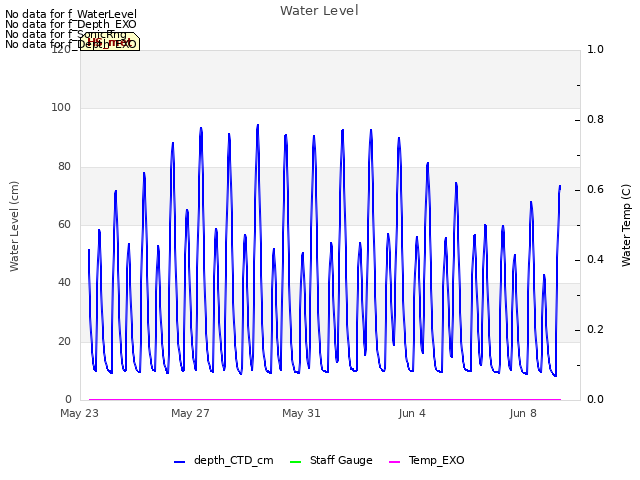This screenshot has height=480, width=640.
Task: Click the 1.0 tick on right axis
Action: tap(595, 49)
